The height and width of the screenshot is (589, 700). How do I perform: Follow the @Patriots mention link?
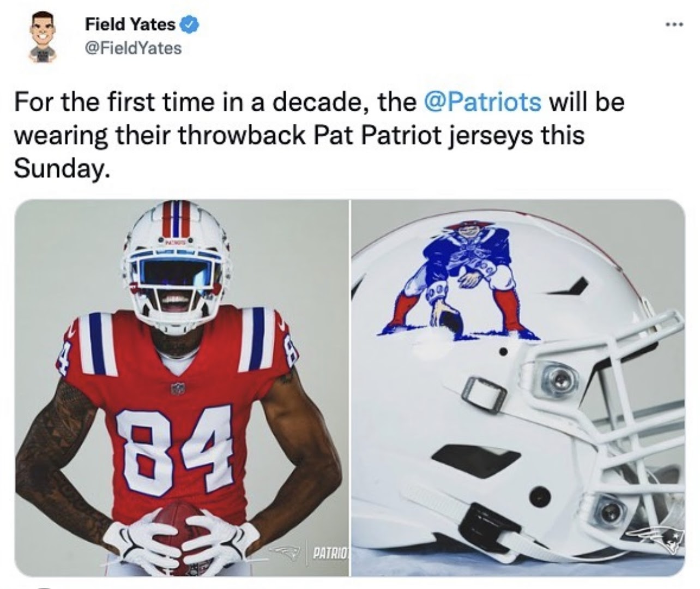pos(482,102)
